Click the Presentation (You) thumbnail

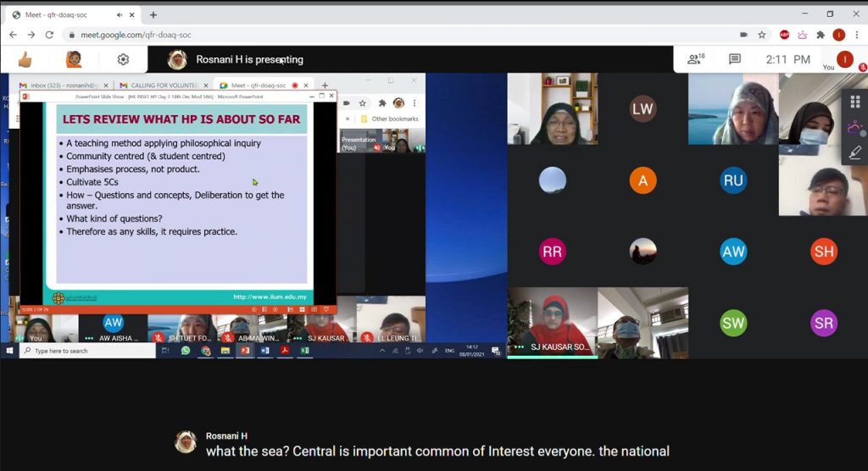[x=359, y=141]
